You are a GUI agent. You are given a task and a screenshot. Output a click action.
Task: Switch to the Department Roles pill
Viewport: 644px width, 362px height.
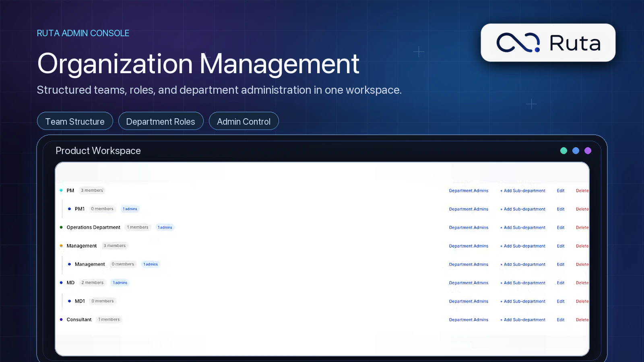pyautogui.click(x=161, y=121)
